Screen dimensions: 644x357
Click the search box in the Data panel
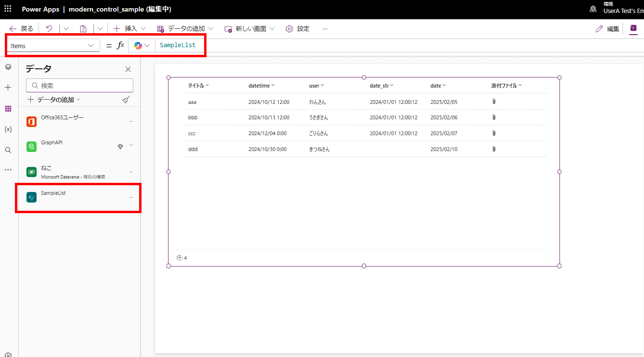[x=79, y=85]
